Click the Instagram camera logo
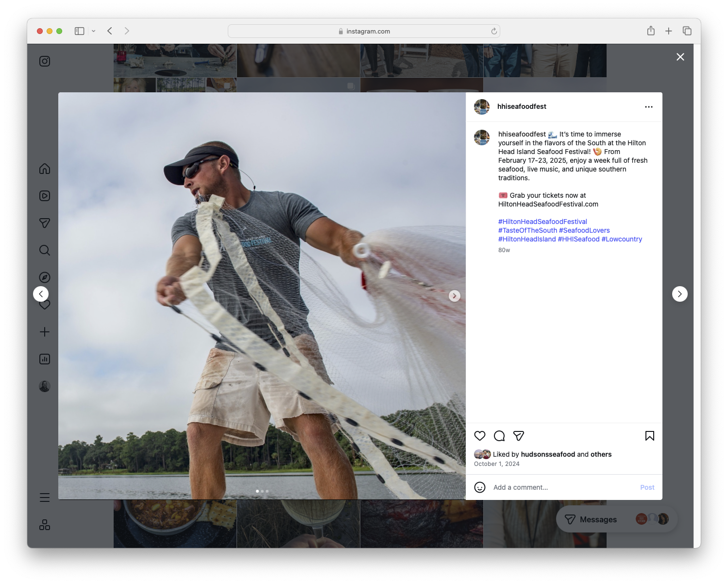This screenshot has height=584, width=728. point(44,61)
